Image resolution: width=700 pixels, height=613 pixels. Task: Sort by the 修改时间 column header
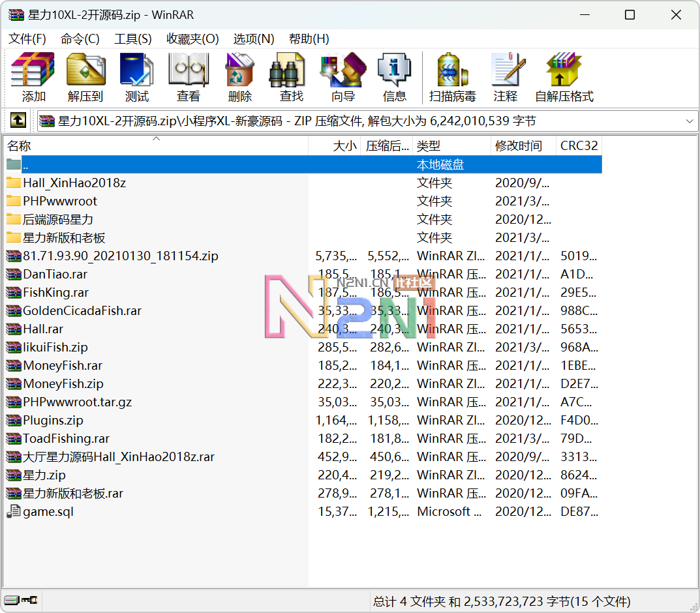point(520,145)
